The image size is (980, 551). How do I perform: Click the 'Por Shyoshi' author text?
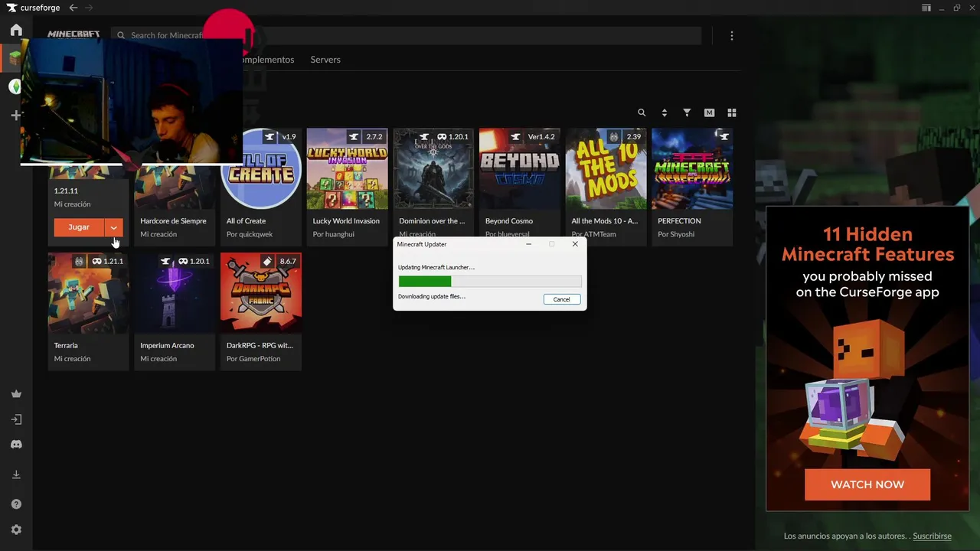click(676, 234)
